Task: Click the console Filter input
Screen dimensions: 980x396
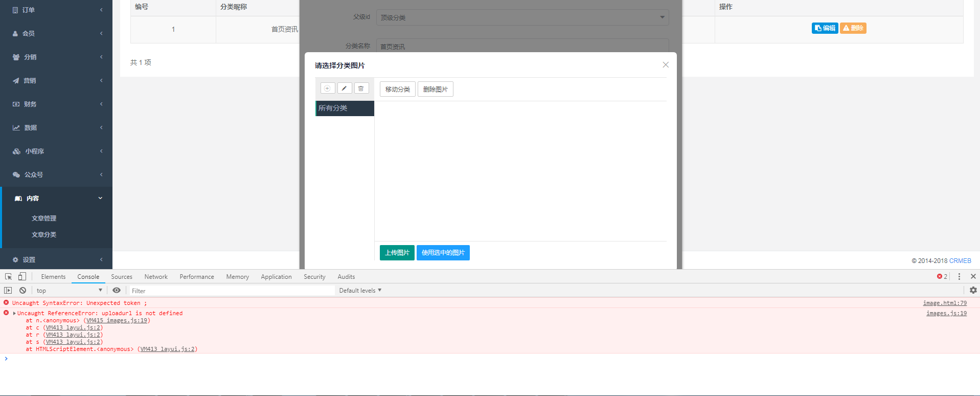Action: point(231,291)
